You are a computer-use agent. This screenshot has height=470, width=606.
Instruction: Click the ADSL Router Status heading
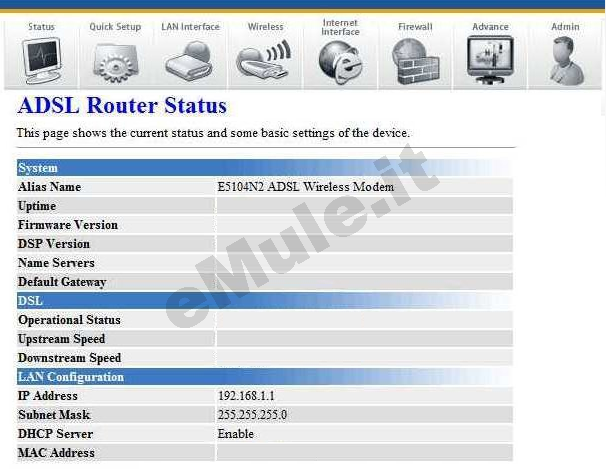122,106
